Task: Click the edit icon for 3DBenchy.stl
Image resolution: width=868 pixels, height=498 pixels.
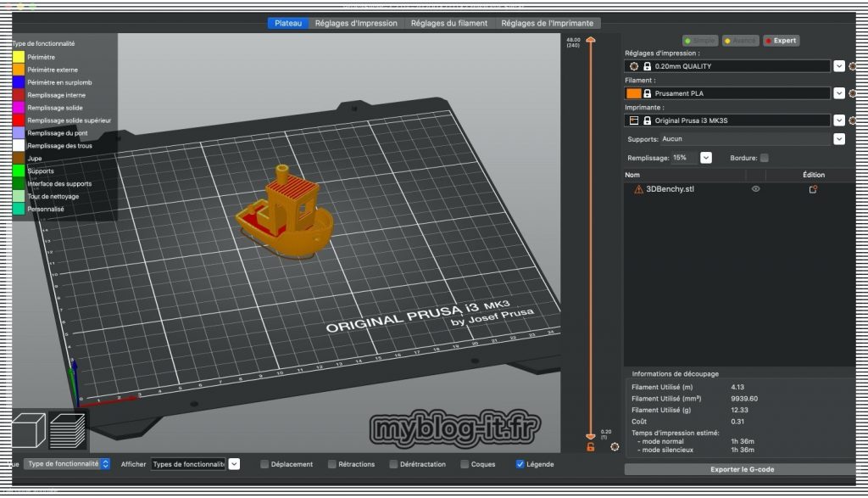Action: pos(812,190)
